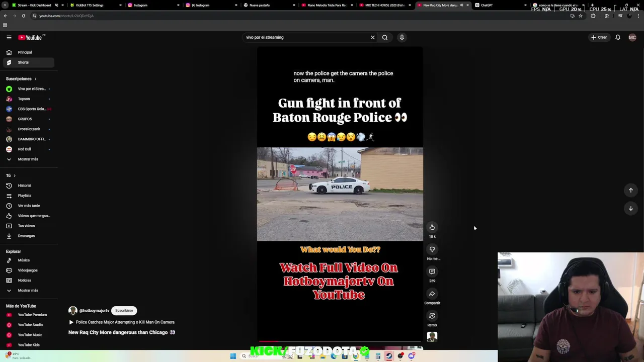Expand the Suscripciones section header
The height and width of the screenshot is (362, 644).
tap(21, 78)
